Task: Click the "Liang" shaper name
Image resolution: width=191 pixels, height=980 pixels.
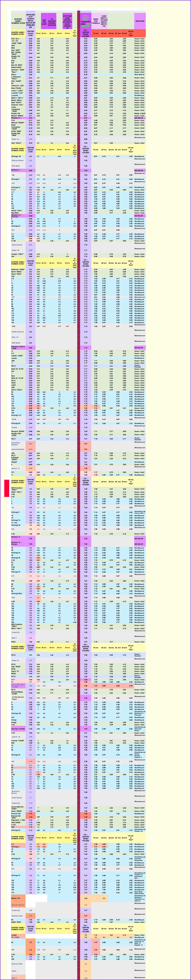Action: (13, 107)
